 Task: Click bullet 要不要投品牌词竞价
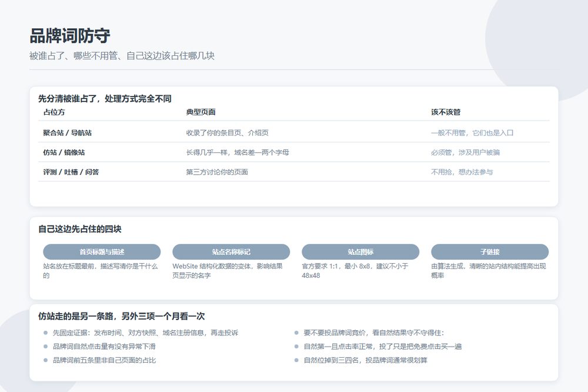(x=374, y=333)
